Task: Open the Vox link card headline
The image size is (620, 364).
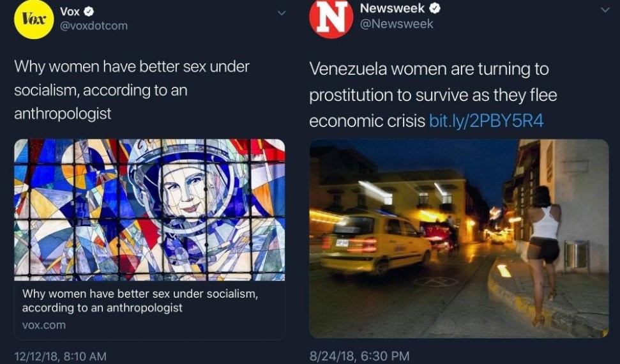Action: (139, 301)
